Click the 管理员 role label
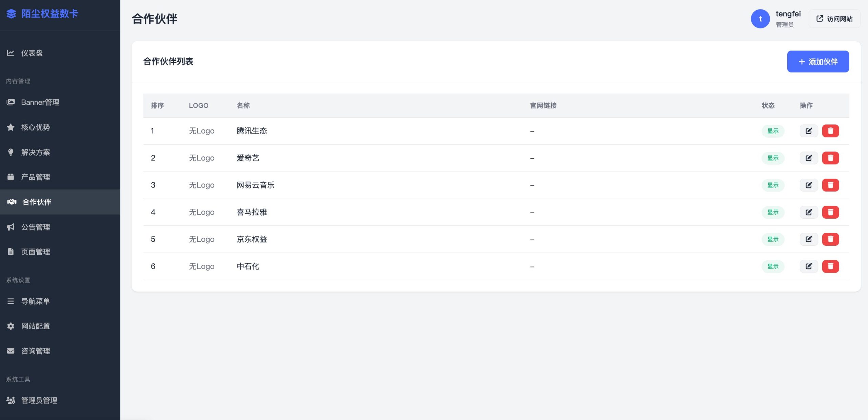Screen dimensions: 868x420 coord(785,25)
